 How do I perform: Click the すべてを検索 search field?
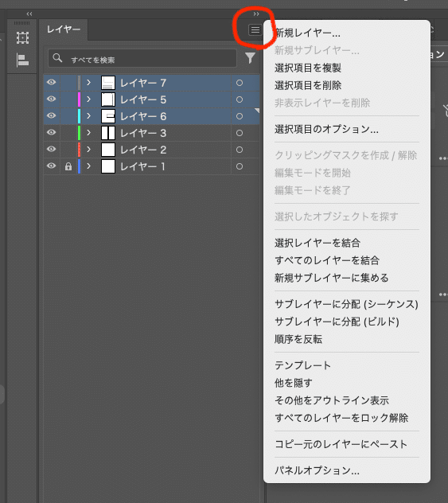coord(142,58)
